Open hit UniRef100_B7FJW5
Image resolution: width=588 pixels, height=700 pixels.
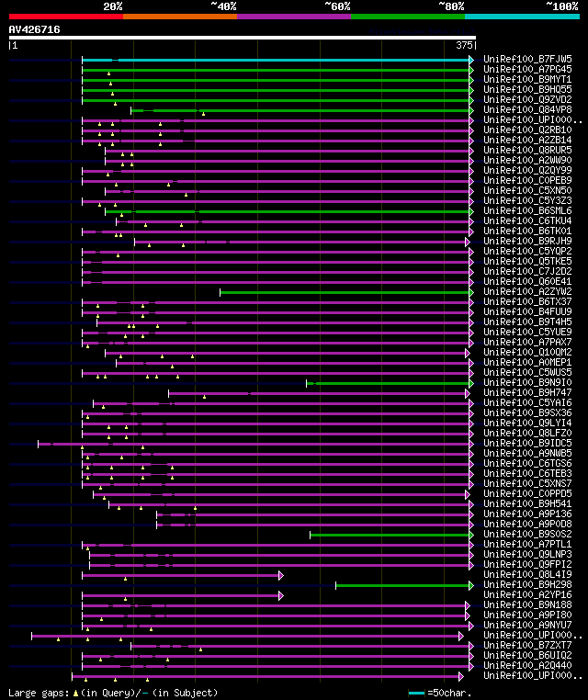coord(527,59)
